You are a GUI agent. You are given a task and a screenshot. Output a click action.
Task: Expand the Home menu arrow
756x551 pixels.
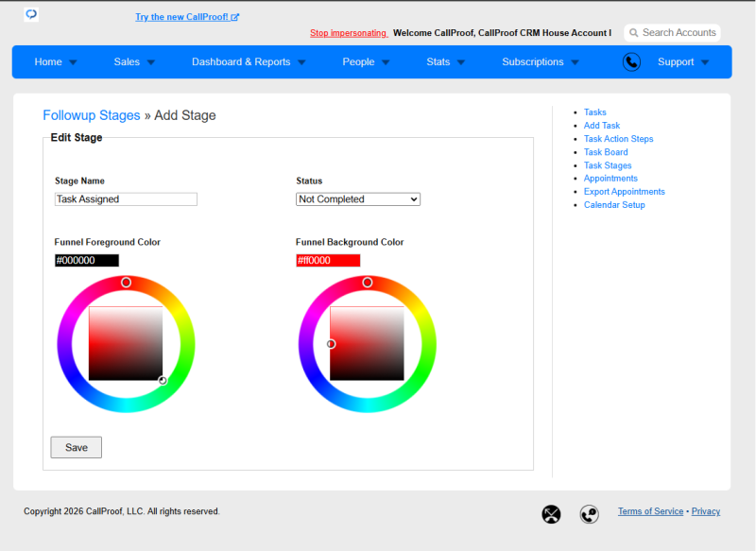pos(74,62)
